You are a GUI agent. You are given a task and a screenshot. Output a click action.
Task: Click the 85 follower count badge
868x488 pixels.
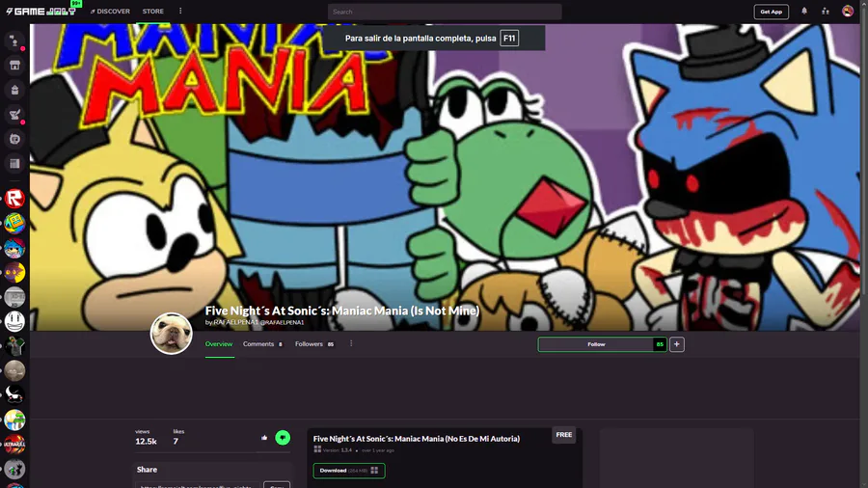(x=660, y=344)
